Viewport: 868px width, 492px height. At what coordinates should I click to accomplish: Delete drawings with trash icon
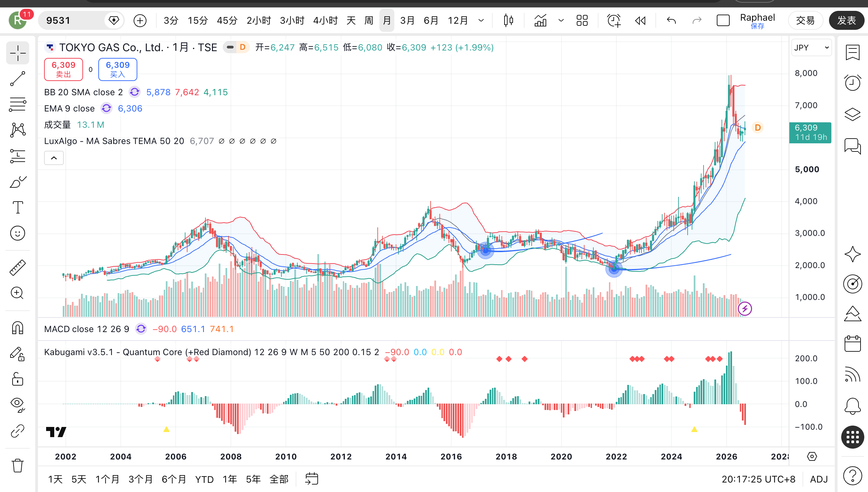point(18,466)
